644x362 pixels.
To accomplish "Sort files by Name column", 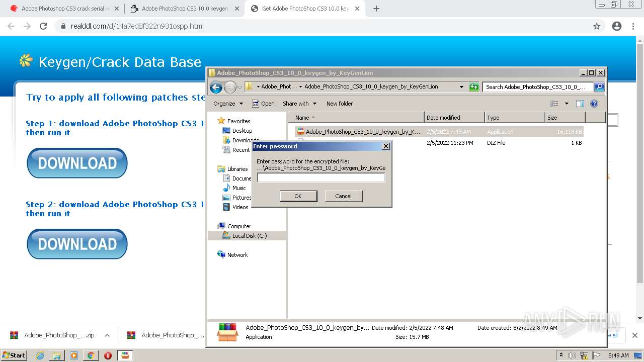I will [357, 118].
